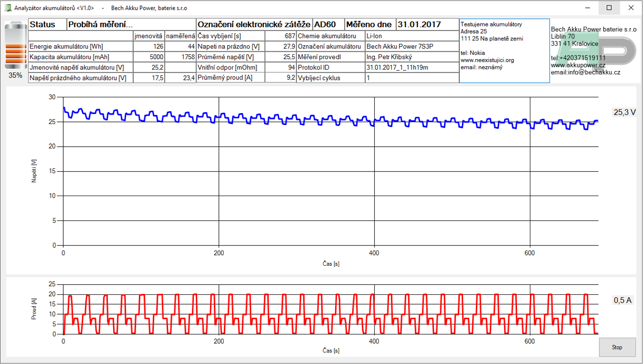The image size is (643, 364).
Task: Click the 'Testujeme akumulátory' customer text box
Action: 505,51
